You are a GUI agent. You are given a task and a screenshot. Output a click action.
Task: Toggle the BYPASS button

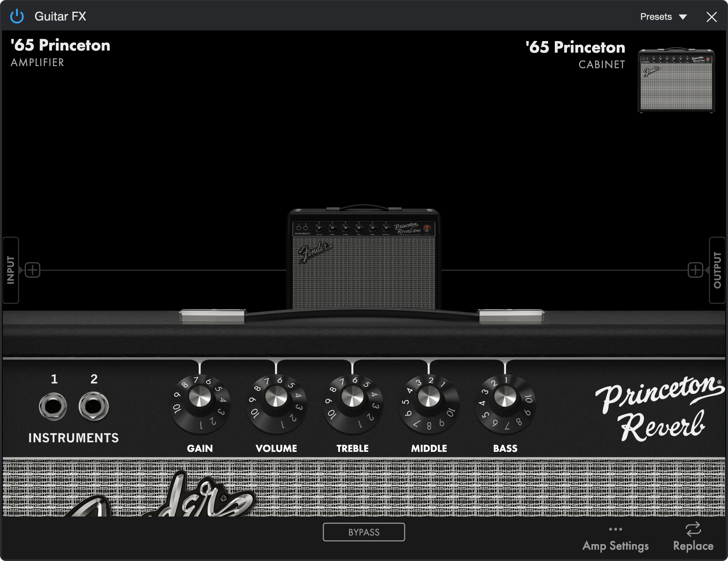pyautogui.click(x=364, y=532)
